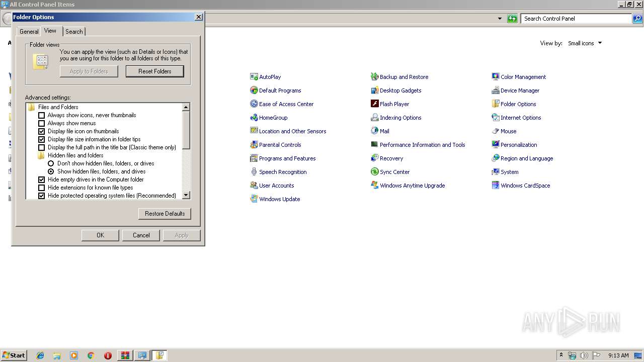Click the Reset Folders button

tap(155, 71)
